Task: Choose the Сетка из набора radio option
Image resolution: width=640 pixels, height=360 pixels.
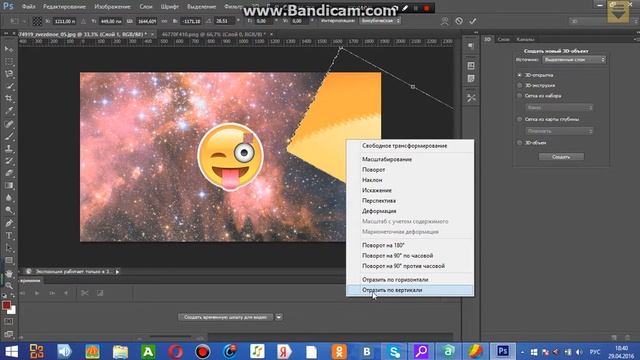Action: click(520, 96)
